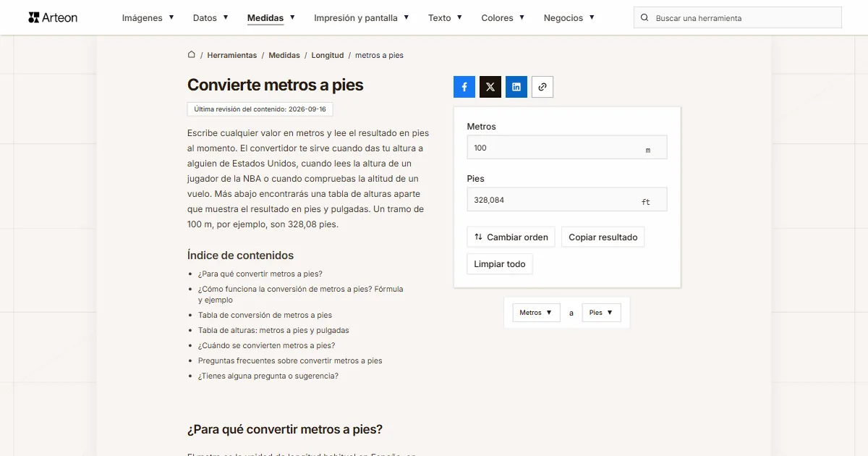
Task: Open the Negocios menu
Action: coord(569,18)
